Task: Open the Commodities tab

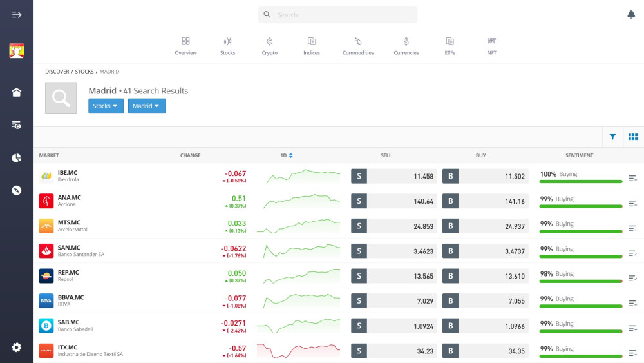Action: tap(358, 46)
